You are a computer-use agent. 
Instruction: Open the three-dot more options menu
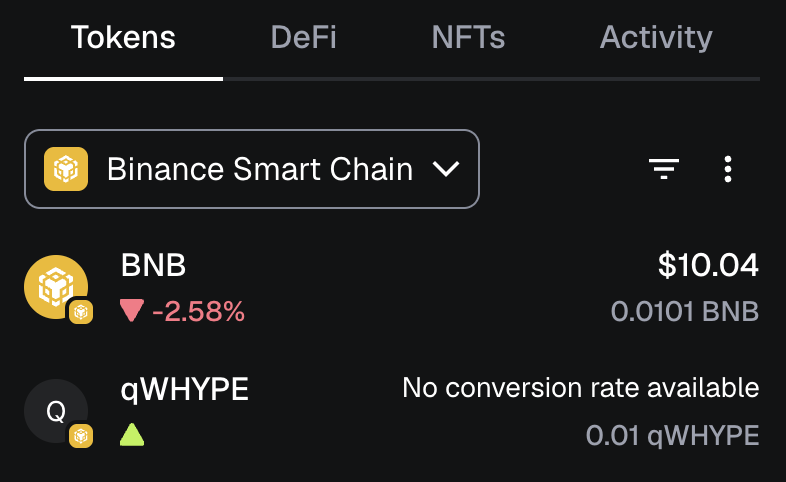[728, 169]
